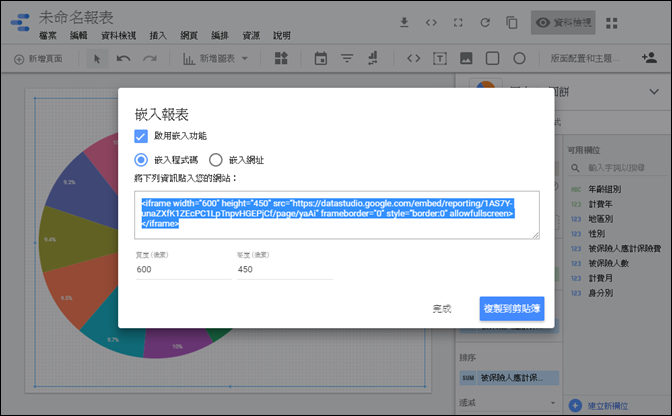Click the 地區別 field

(x=600, y=219)
